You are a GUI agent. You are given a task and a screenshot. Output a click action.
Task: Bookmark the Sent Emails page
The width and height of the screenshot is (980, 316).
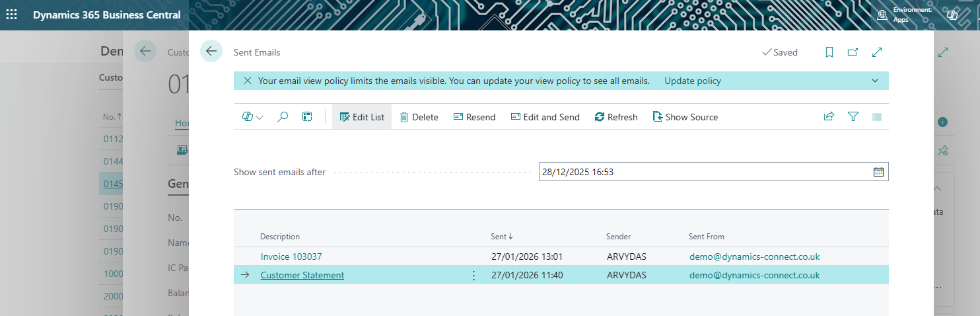tap(829, 52)
